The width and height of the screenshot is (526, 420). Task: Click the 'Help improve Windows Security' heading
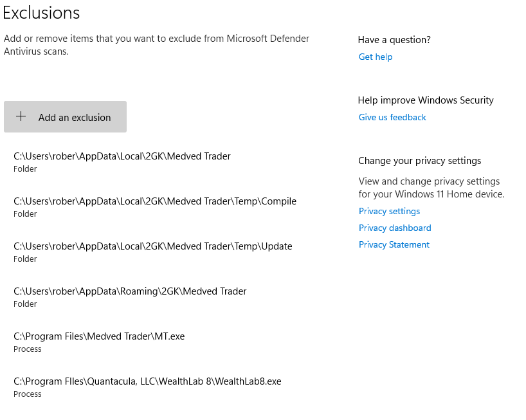tap(426, 100)
